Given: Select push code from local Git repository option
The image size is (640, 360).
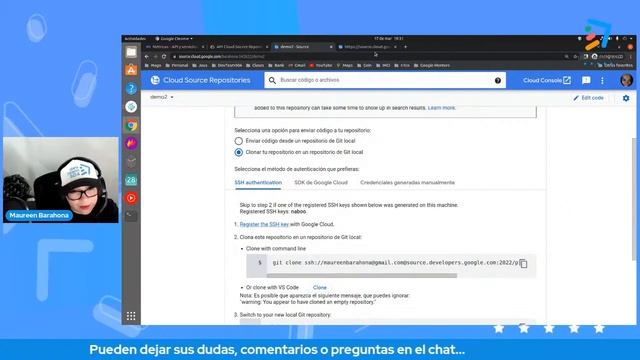Looking at the screenshot, I should (239, 141).
